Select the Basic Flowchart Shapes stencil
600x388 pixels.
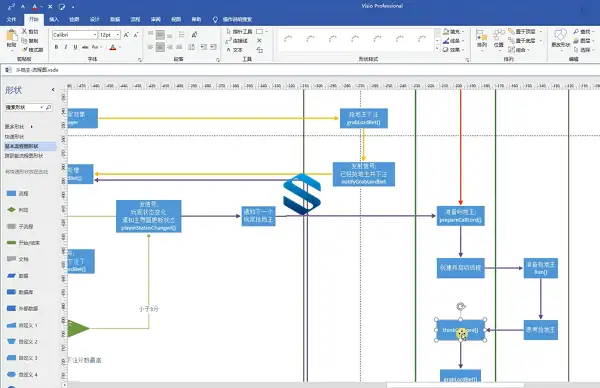(x=30, y=146)
